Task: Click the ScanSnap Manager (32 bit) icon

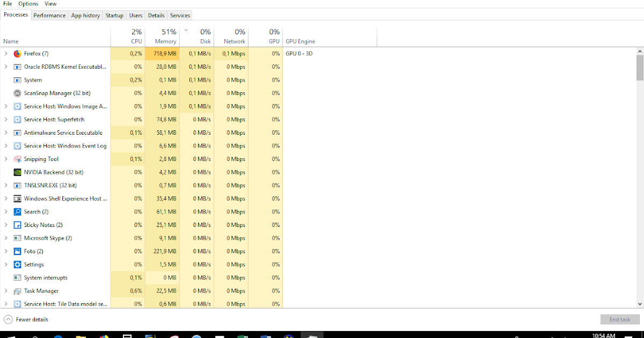Action: [17, 93]
